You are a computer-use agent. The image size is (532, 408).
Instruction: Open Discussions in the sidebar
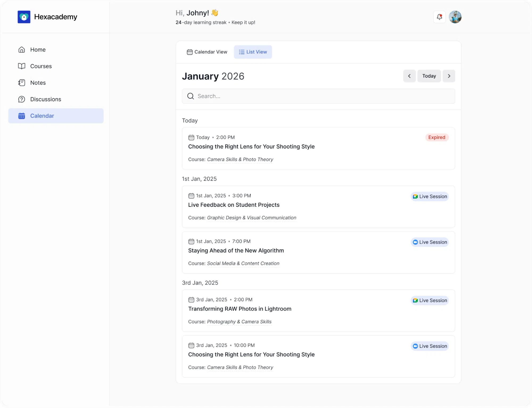pyautogui.click(x=56, y=99)
